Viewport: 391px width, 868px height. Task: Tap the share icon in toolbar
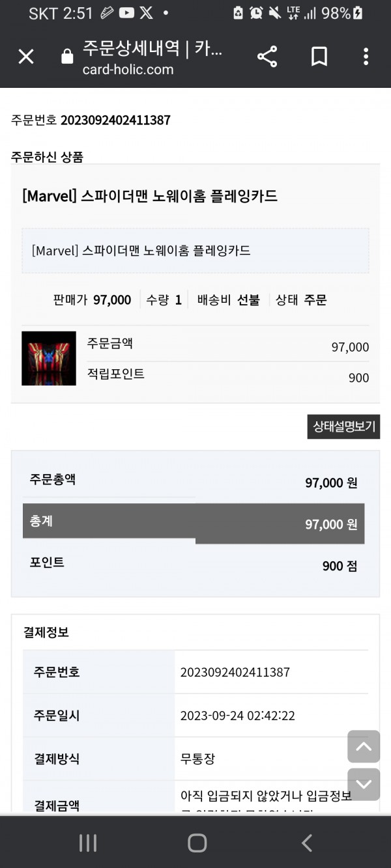pos(267,57)
